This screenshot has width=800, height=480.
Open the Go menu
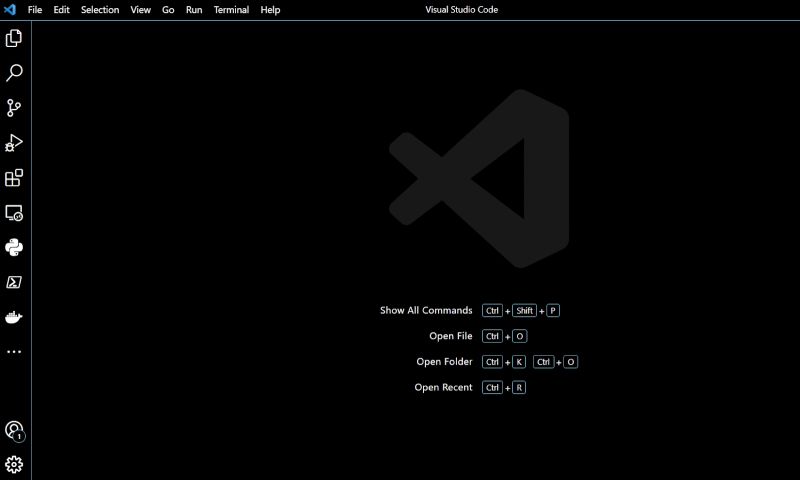(x=168, y=10)
